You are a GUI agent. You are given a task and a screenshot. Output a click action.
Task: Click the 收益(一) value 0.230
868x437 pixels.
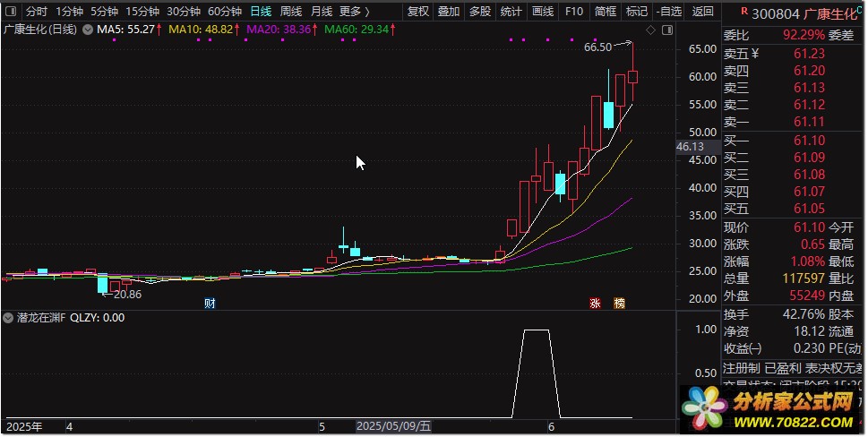tap(809, 349)
